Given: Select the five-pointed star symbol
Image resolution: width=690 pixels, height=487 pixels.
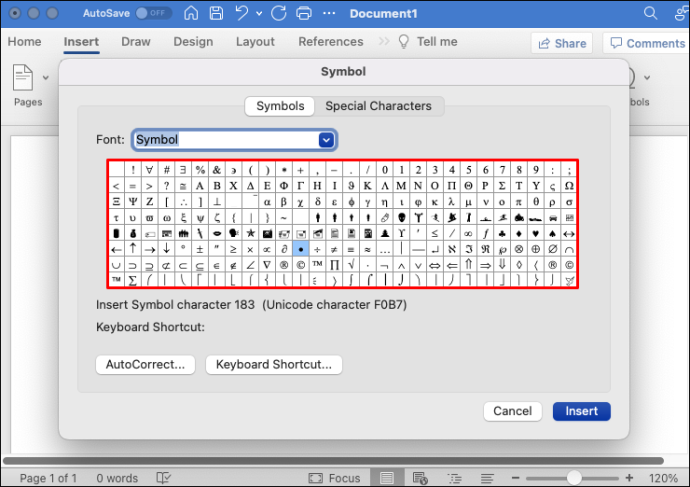Looking at the screenshot, I should pyautogui.click(x=250, y=234).
